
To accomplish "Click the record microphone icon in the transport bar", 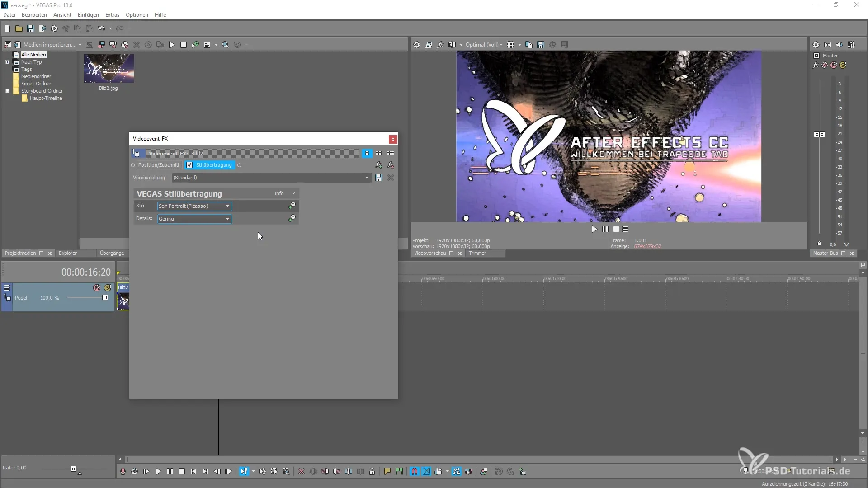I will tap(123, 471).
